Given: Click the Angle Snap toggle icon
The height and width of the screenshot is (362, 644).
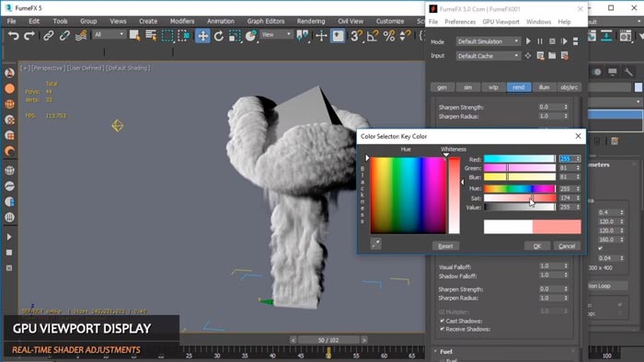Looking at the screenshot, I should tap(373, 36).
